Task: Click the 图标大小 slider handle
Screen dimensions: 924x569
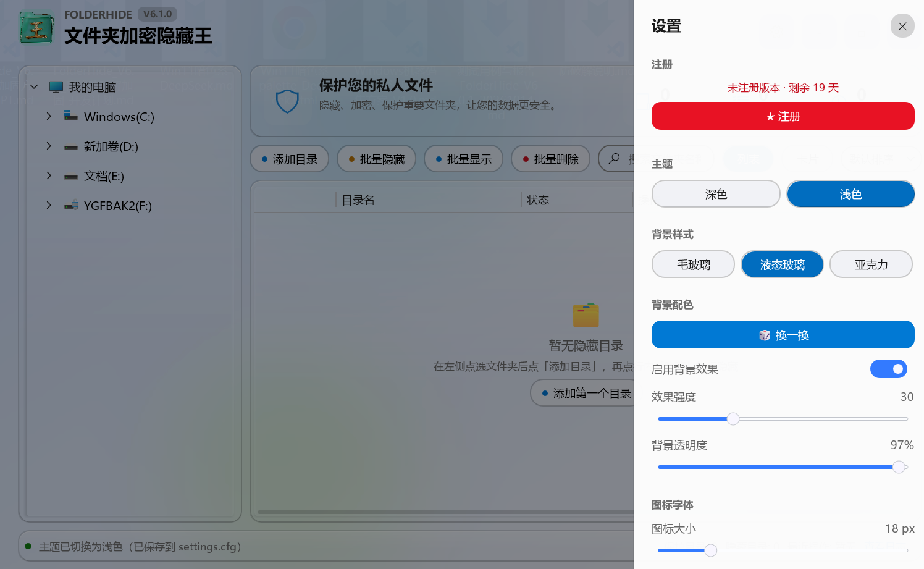Action: (x=711, y=550)
